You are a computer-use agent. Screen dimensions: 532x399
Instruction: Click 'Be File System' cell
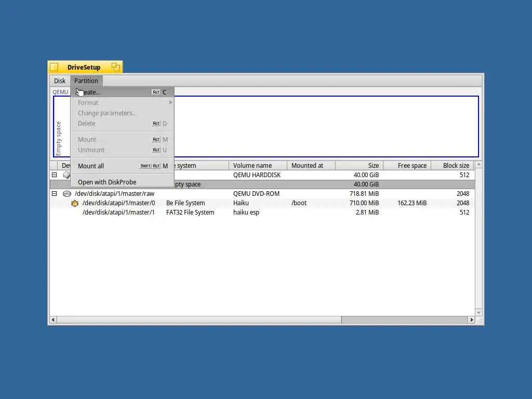(185, 203)
